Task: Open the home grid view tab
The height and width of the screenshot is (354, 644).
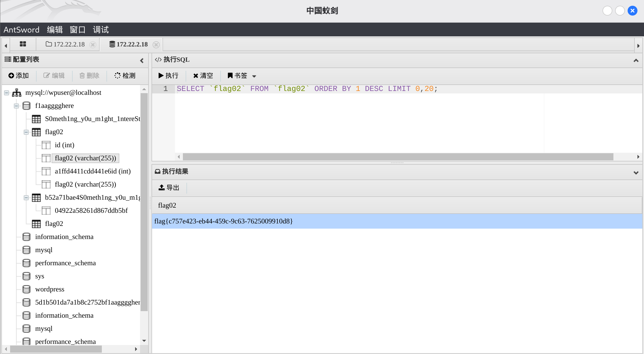Action: pyautogui.click(x=23, y=44)
